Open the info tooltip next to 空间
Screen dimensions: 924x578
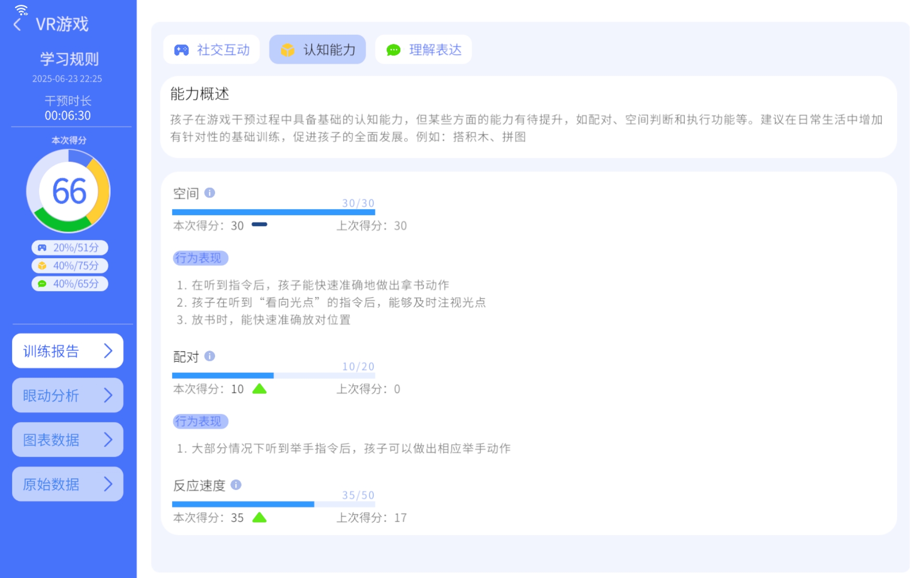(209, 192)
